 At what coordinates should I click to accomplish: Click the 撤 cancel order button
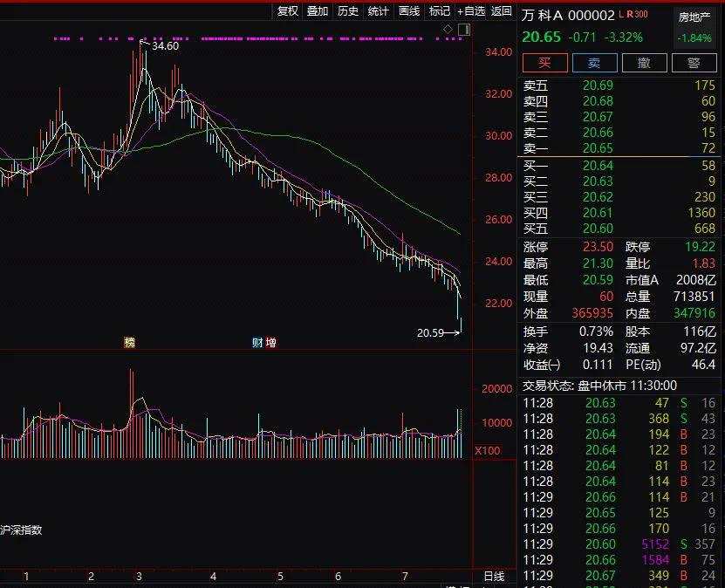644,63
